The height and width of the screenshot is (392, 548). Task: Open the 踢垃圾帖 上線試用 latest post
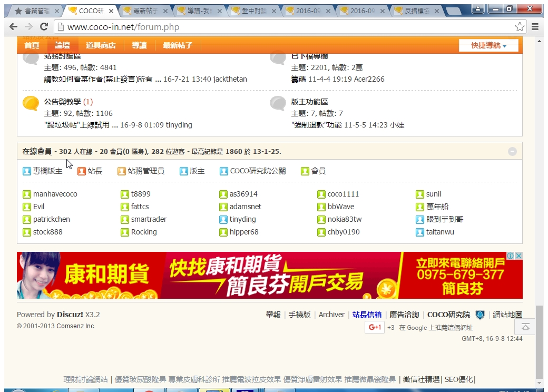click(80, 125)
